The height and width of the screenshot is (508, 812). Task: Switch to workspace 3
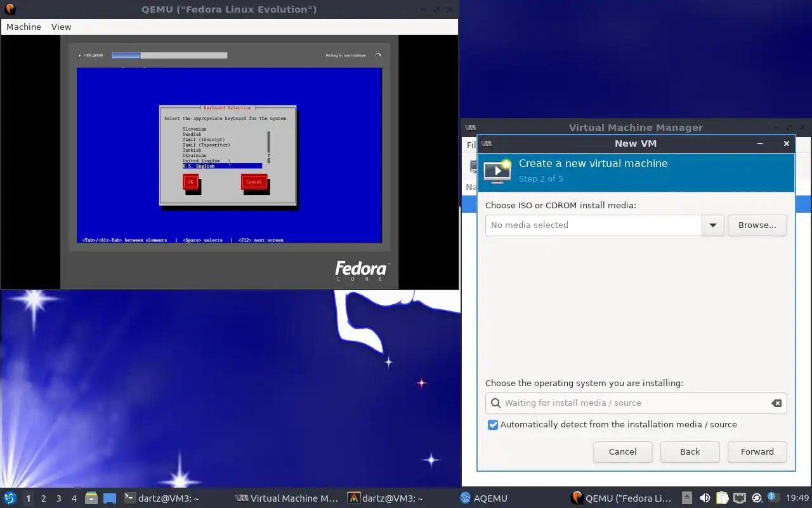click(58, 498)
